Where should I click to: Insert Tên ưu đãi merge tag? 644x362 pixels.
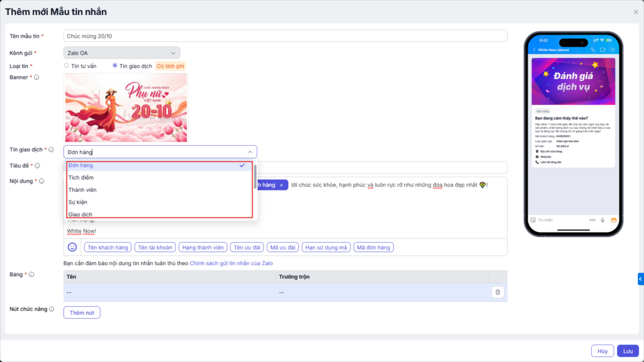[247, 248]
